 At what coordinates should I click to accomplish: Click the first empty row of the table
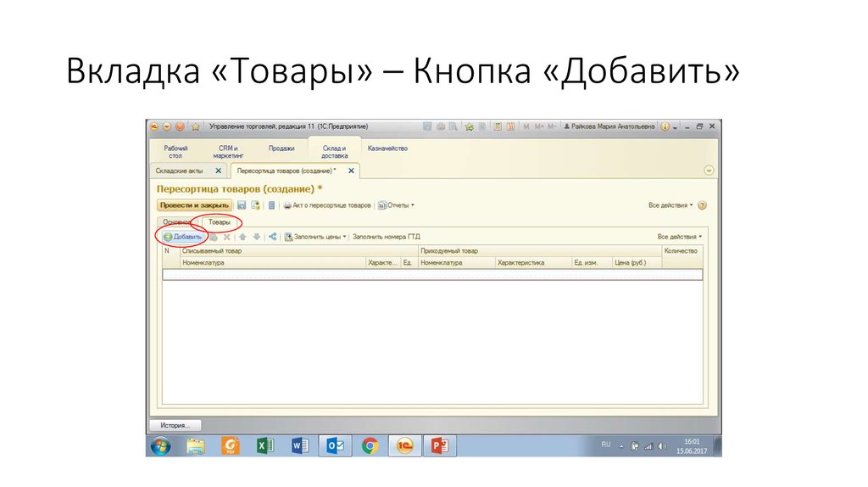coord(432,274)
